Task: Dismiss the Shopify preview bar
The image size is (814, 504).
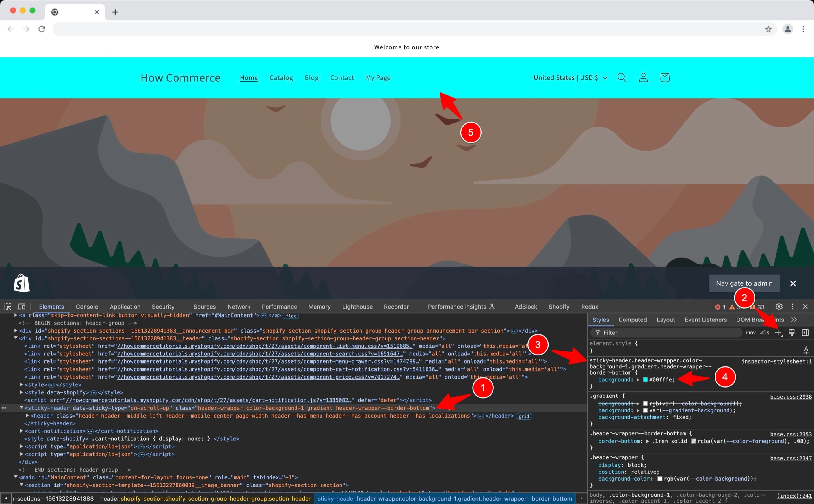Action: click(793, 283)
